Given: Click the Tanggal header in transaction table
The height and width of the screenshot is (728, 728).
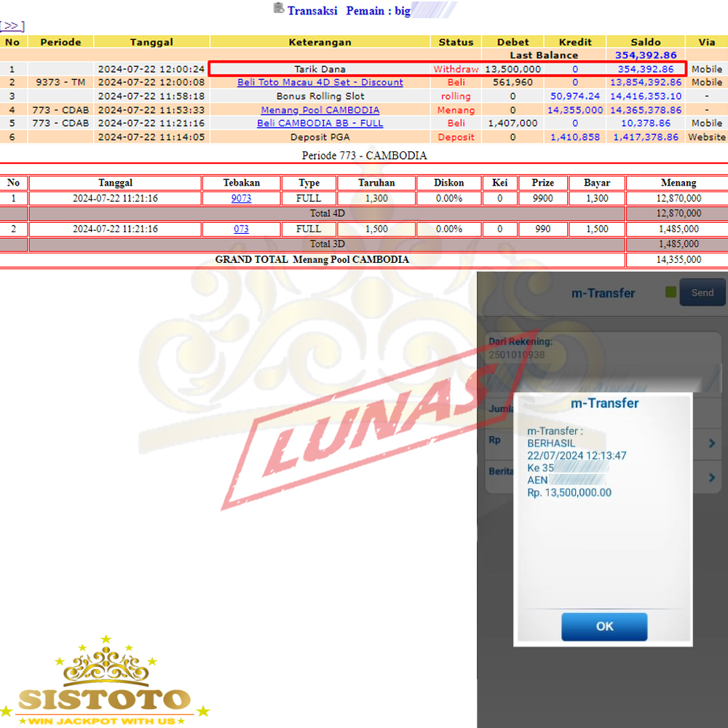Looking at the screenshot, I should [151, 42].
